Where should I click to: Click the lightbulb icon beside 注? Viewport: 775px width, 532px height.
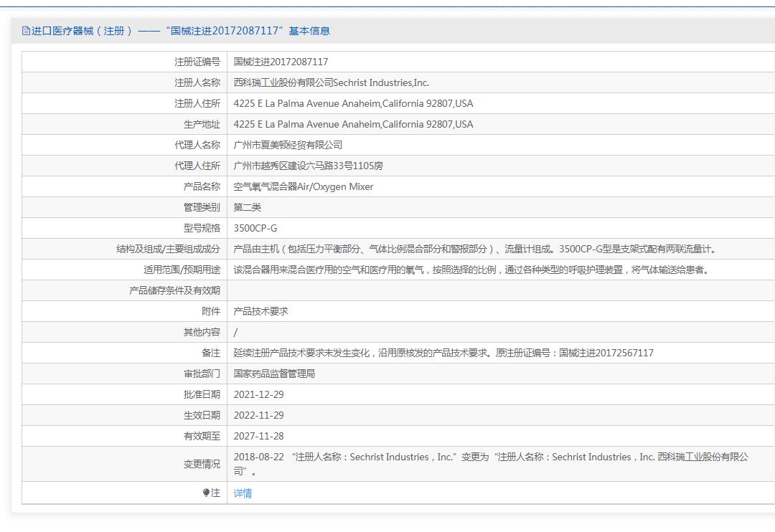click(x=206, y=493)
